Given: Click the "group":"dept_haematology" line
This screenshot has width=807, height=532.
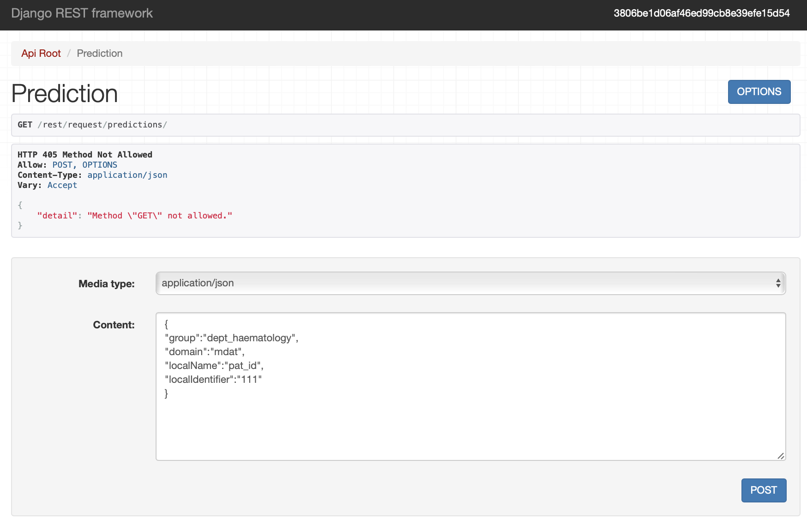Looking at the screenshot, I should point(232,338).
